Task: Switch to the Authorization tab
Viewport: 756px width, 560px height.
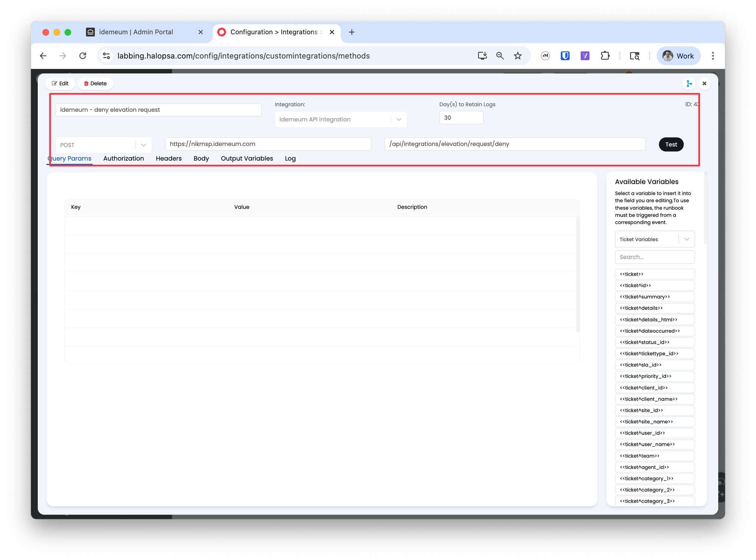Action: click(x=124, y=158)
